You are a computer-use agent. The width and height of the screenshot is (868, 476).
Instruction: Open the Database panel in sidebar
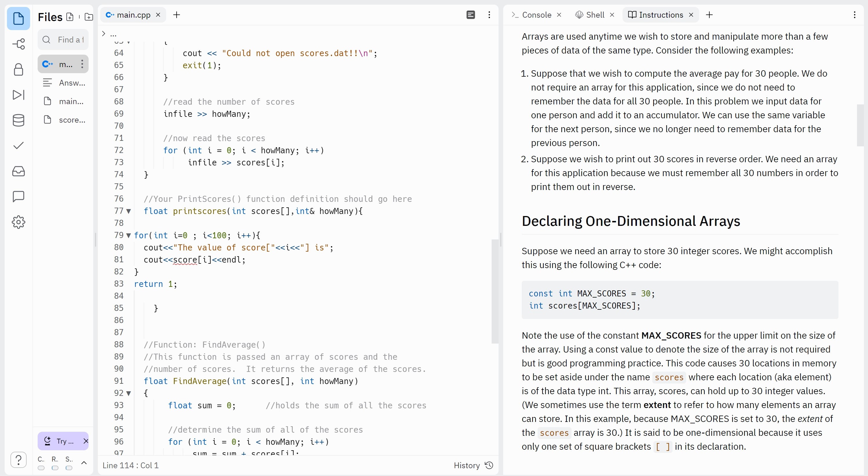[x=19, y=120]
